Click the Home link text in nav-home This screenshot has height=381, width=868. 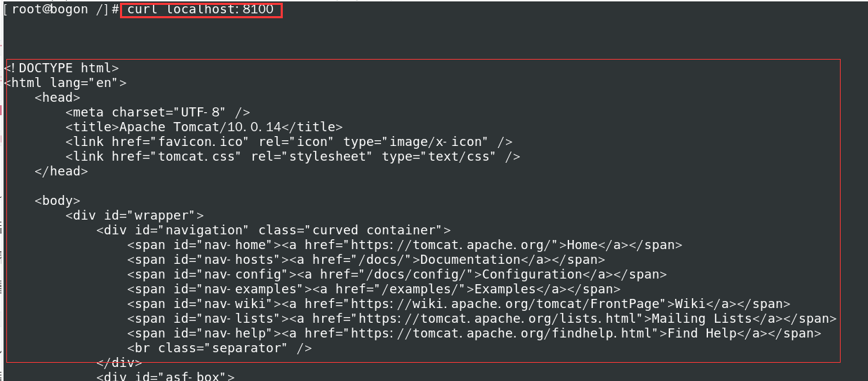point(582,245)
